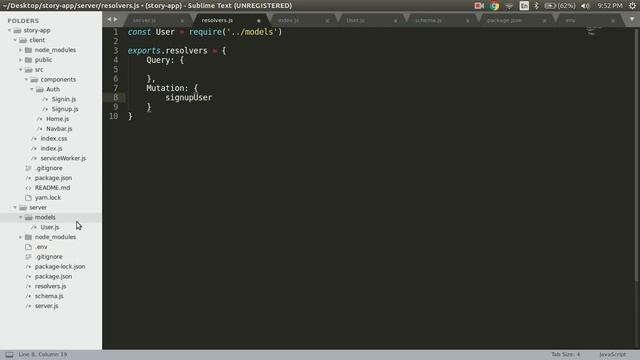
Task: Click the minimap code preview
Action: pyautogui.click(x=593, y=31)
